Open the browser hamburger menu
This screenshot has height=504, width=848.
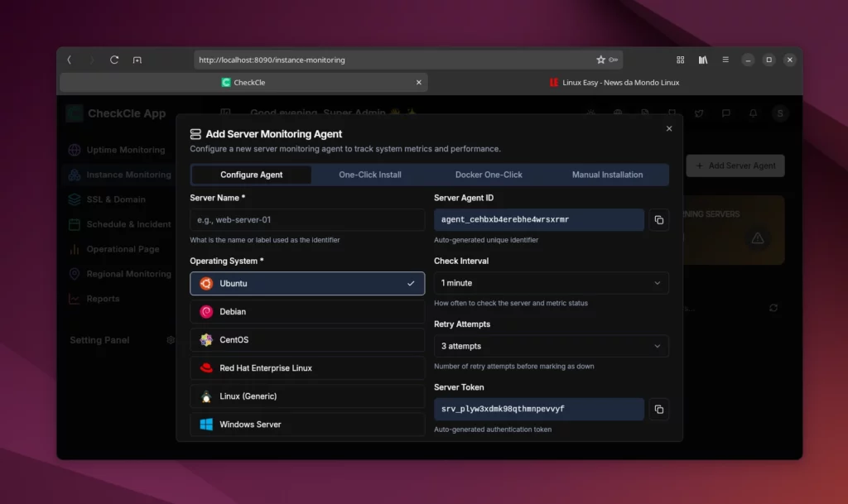725,60
